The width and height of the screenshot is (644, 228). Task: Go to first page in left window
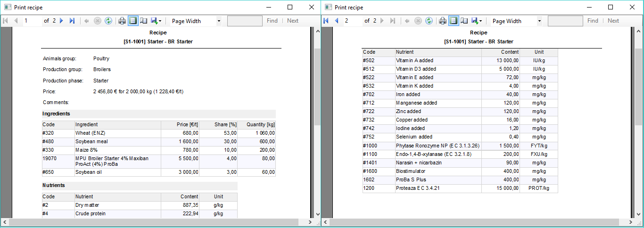(6, 21)
